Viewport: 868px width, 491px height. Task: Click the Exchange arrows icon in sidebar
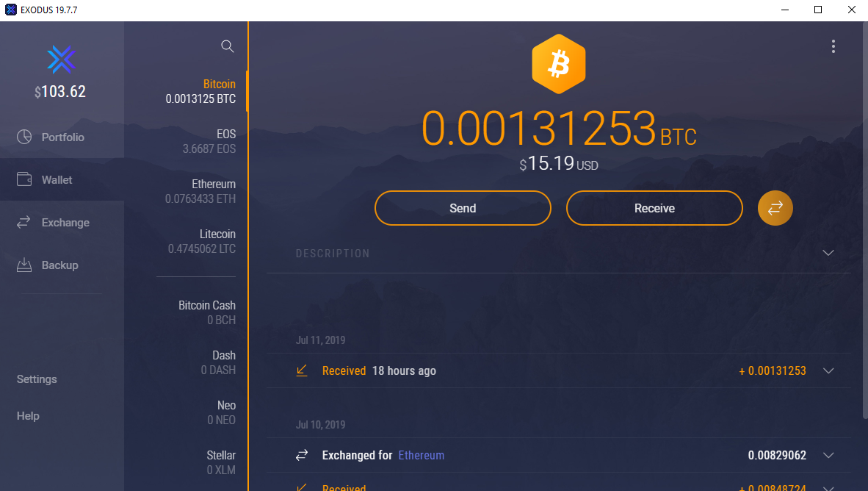(x=23, y=222)
